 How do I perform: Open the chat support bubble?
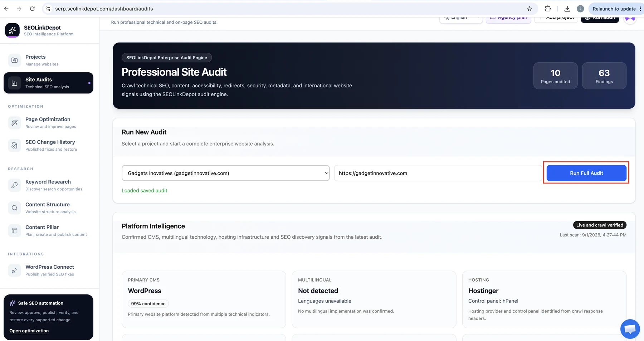pyautogui.click(x=630, y=329)
